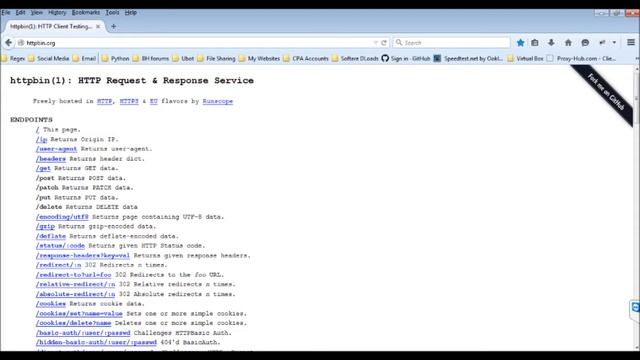The width and height of the screenshot is (640, 360).
Task: Open the Virtual Box bookmarks folder
Action: [x=525, y=58]
